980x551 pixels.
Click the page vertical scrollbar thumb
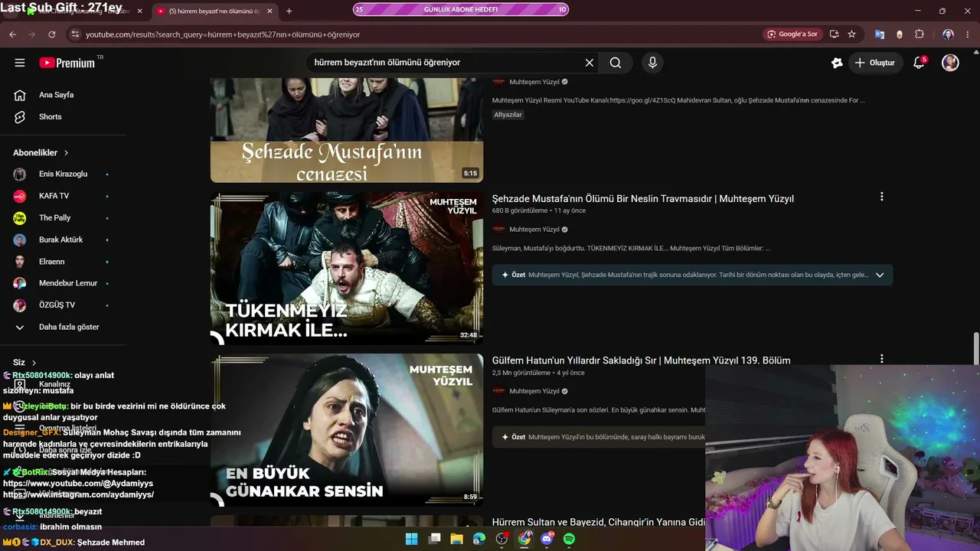(975, 350)
